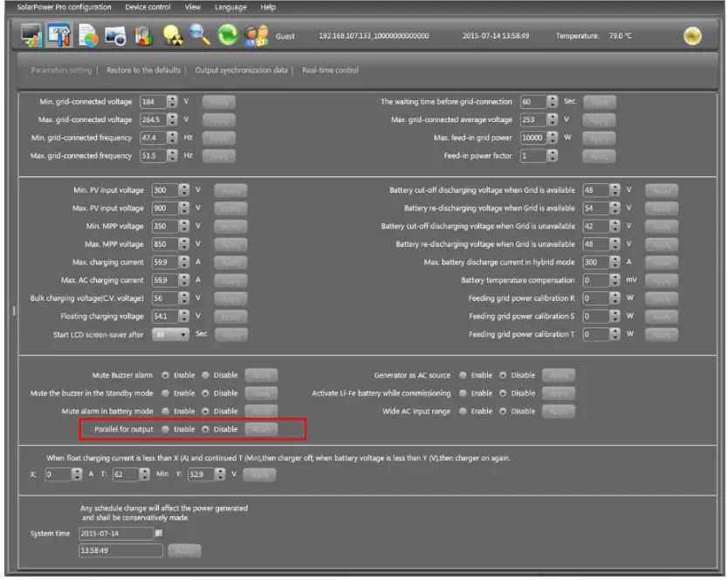Open the books and bar-chart data icon
The width and height of the screenshot is (728, 580).
[x=144, y=36]
